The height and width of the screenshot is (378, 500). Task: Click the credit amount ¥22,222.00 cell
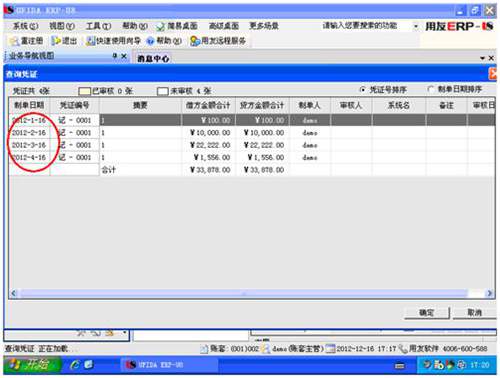[x=263, y=145]
